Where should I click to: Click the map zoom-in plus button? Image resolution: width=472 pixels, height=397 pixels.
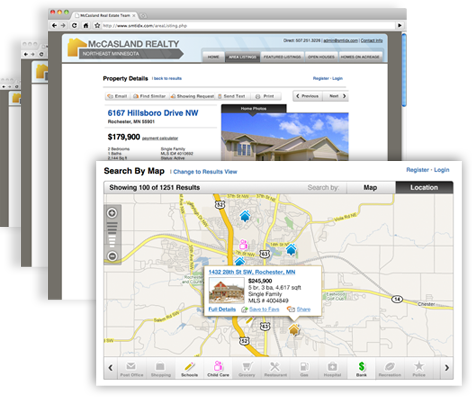point(112,213)
